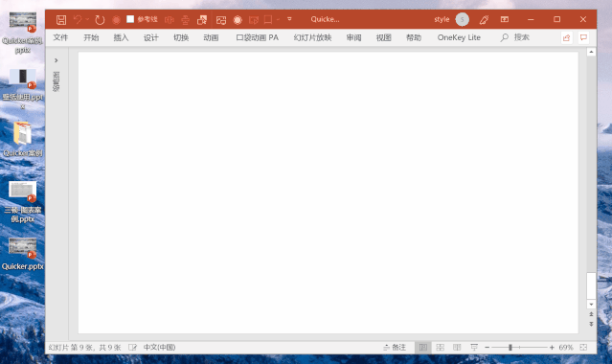The height and width of the screenshot is (364, 612).
Task: Switch to Slide Sorter view icon
Action: click(440, 347)
